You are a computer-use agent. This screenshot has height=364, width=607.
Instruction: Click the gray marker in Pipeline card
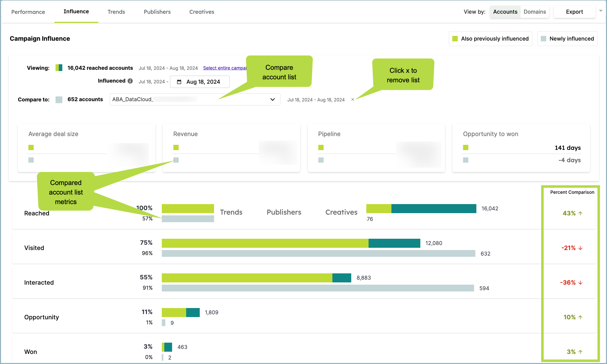pyautogui.click(x=321, y=160)
